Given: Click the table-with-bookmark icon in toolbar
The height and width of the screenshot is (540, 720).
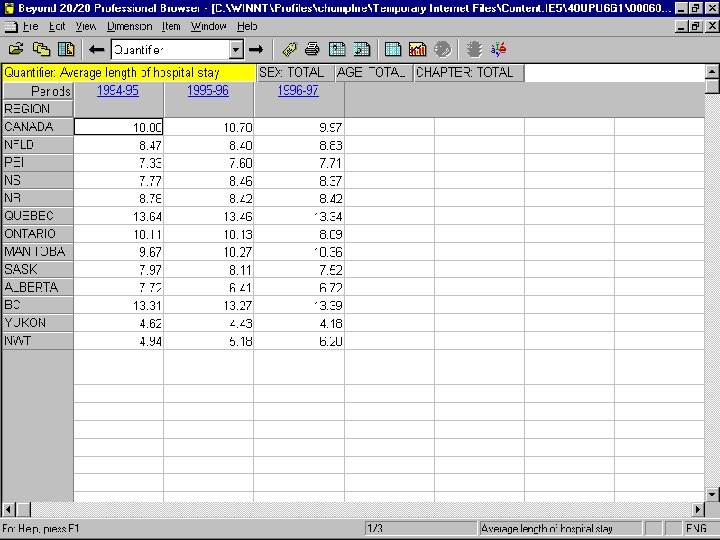Looking at the screenshot, I should pyautogui.click(x=66, y=49).
